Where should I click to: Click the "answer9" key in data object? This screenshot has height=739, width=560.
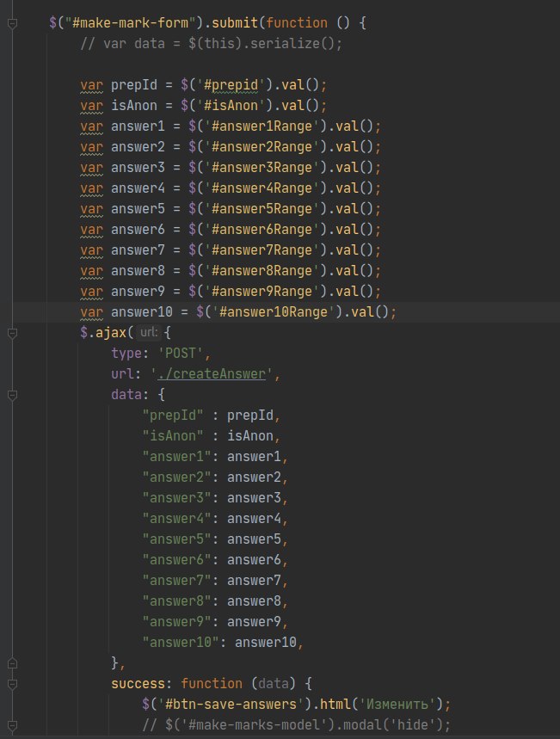pos(176,622)
